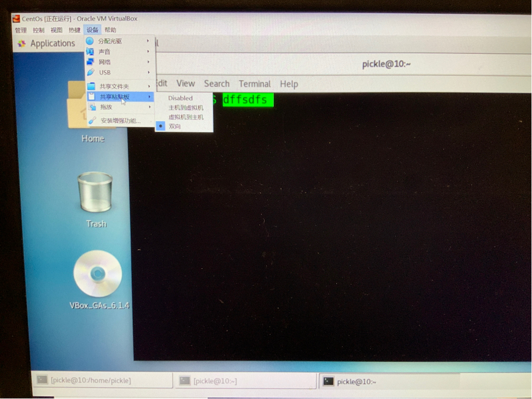Open terminal Search menu
532x399 pixels.
tap(217, 84)
